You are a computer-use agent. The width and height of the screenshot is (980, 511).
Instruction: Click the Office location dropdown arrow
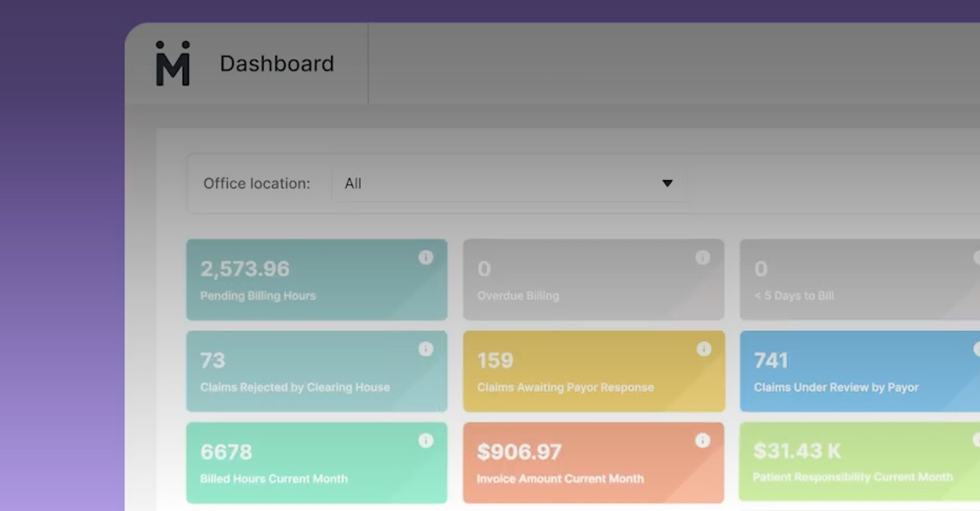click(x=668, y=183)
